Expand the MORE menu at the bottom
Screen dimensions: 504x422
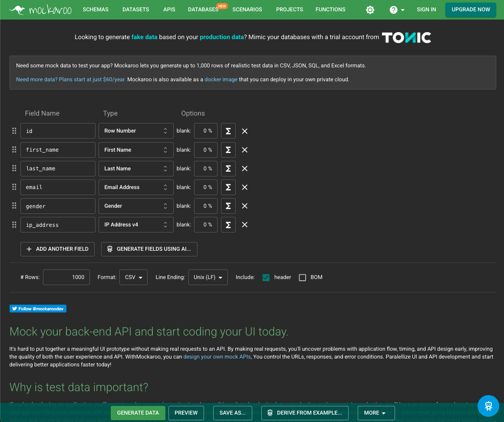376,413
